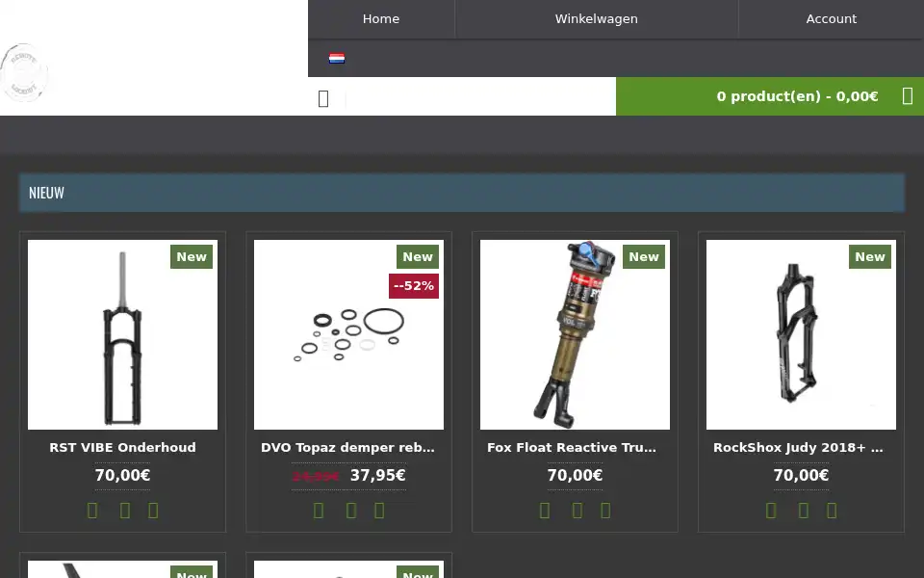Click rightmost action icon under DVO Topaz
Image resolution: width=924 pixels, height=578 pixels.
click(x=379, y=511)
